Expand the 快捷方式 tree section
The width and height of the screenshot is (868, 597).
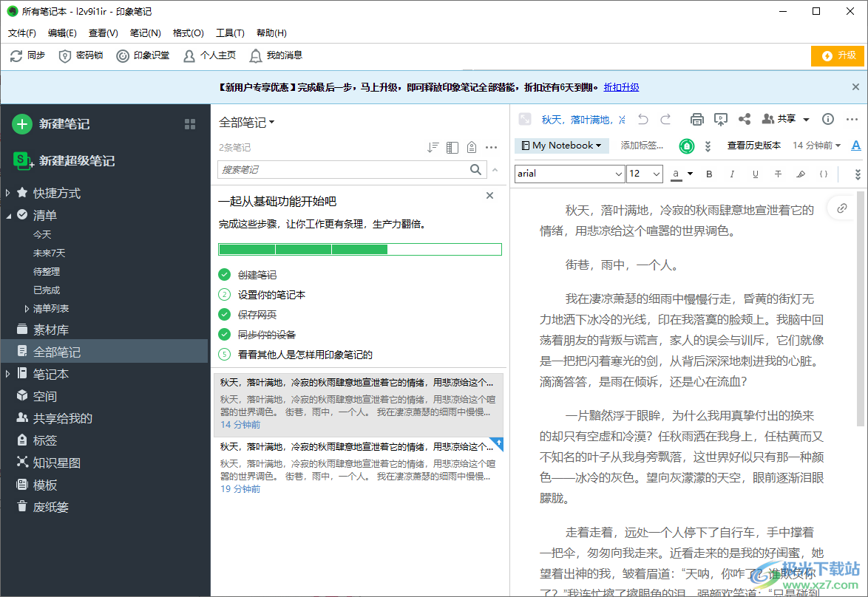(x=7, y=193)
